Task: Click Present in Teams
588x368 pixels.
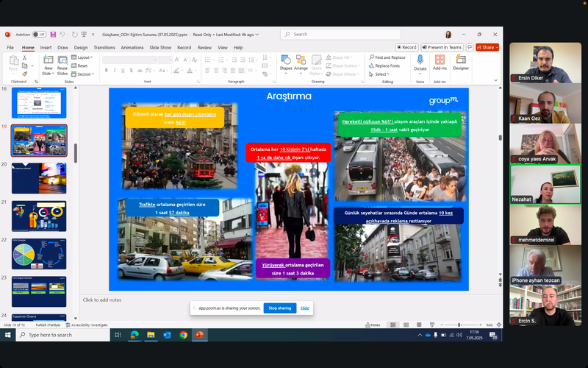Action: [442, 47]
